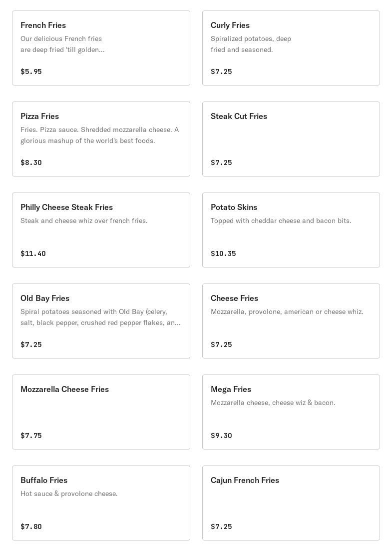This screenshot has height=546, width=392.
Task: Open the Steak Cut Fries card
Action: 291,139
